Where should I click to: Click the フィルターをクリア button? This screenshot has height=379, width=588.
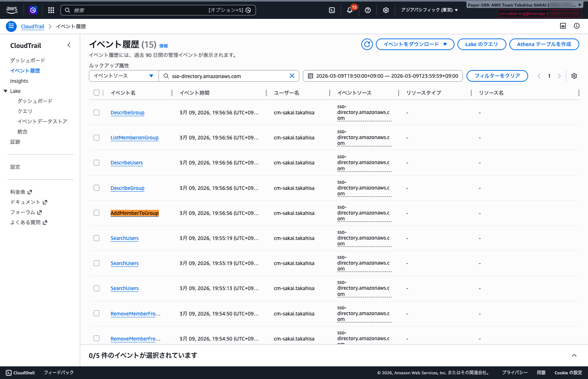[497, 76]
